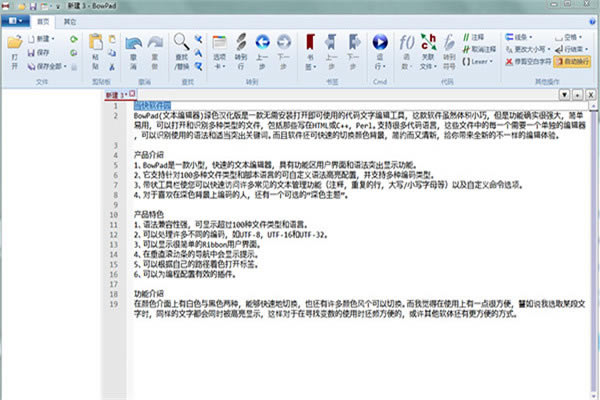Undo the last edit with 撤消

point(134,51)
